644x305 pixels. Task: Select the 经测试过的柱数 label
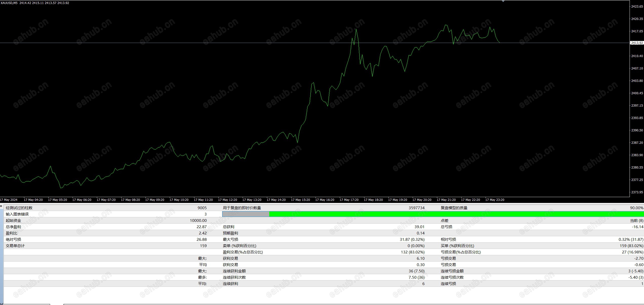(x=19, y=208)
